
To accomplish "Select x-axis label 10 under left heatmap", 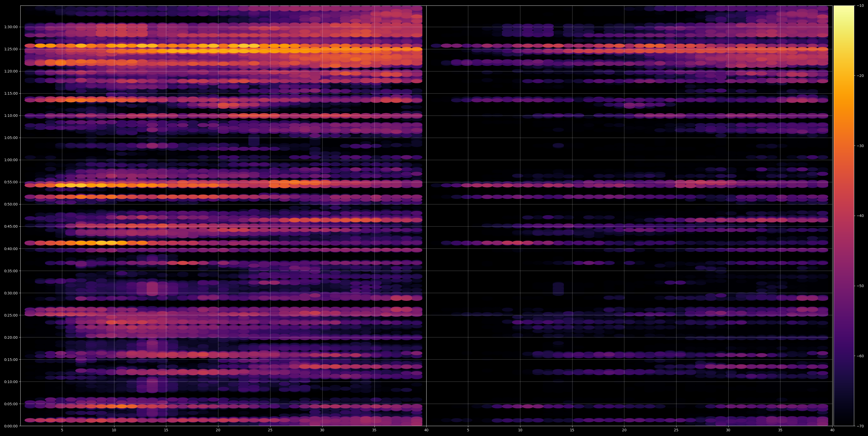I will (x=114, y=430).
